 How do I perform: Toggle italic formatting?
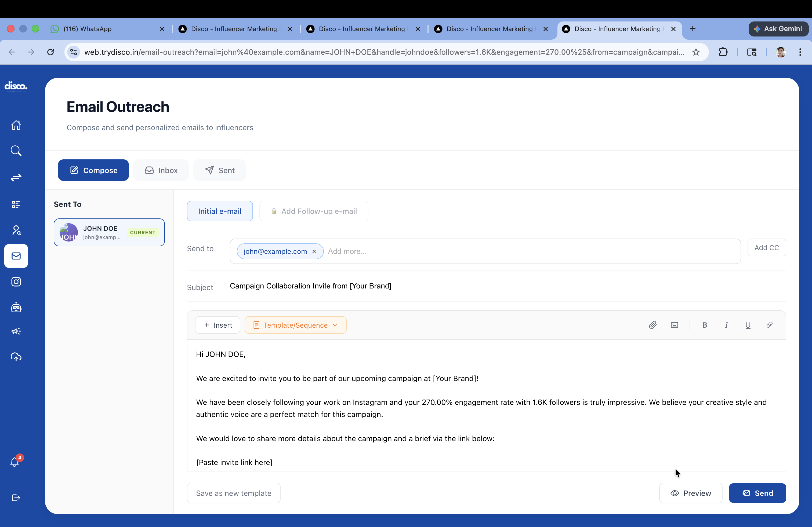click(x=726, y=325)
